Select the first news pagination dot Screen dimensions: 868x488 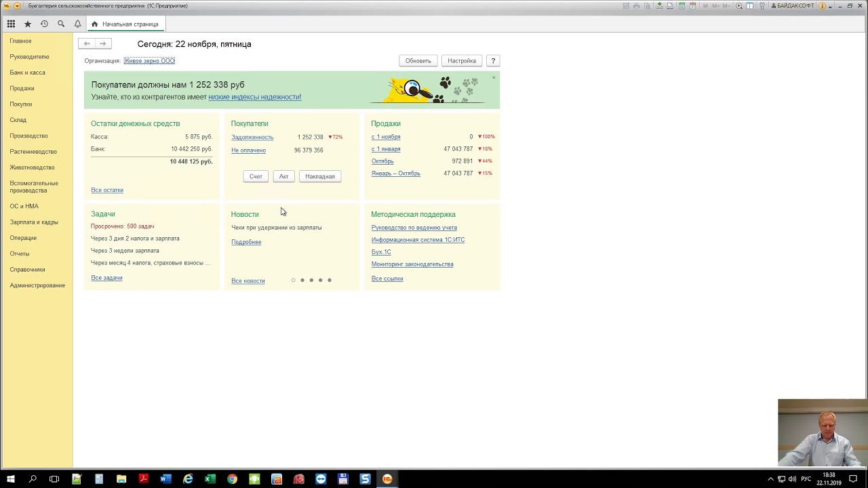(x=293, y=280)
